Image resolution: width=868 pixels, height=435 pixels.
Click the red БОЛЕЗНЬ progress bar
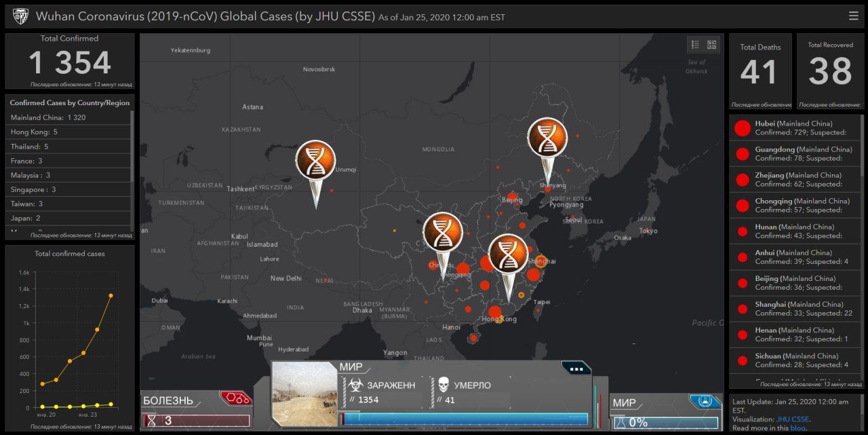click(x=196, y=421)
